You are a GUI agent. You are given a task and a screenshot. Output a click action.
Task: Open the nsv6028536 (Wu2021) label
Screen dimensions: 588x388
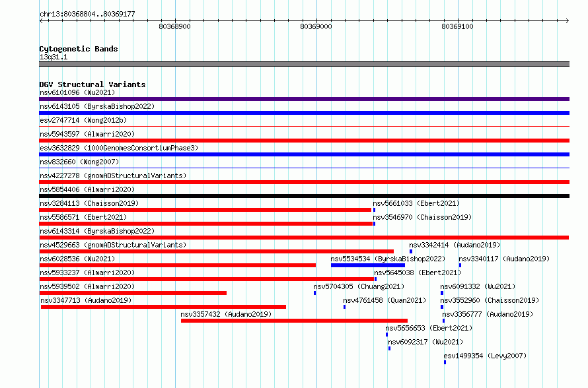point(77,259)
